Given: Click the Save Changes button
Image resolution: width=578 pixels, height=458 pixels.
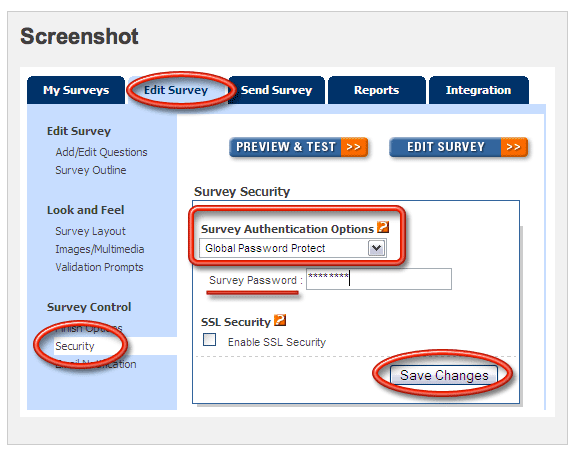Looking at the screenshot, I should click(444, 375).
